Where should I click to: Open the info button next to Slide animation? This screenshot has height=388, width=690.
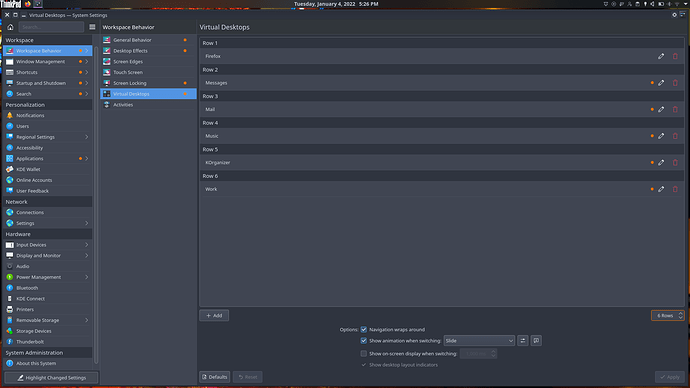[536, 340]
